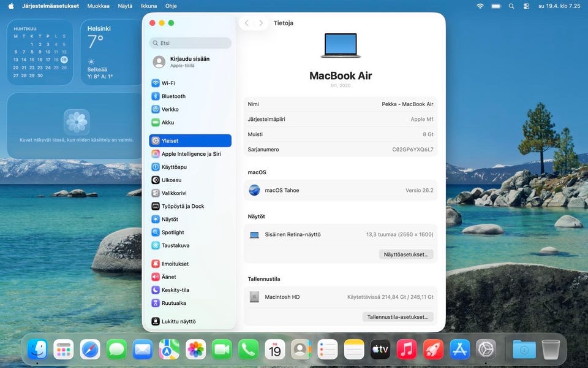Screen dimensions: 588x368
Task: Click the Nimi row Pekka - MacBook Air
Action: tap(341, 104)
